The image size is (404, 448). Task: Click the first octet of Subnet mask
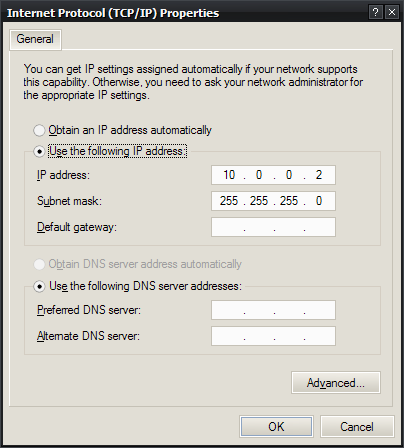click(x=229, y=201)
